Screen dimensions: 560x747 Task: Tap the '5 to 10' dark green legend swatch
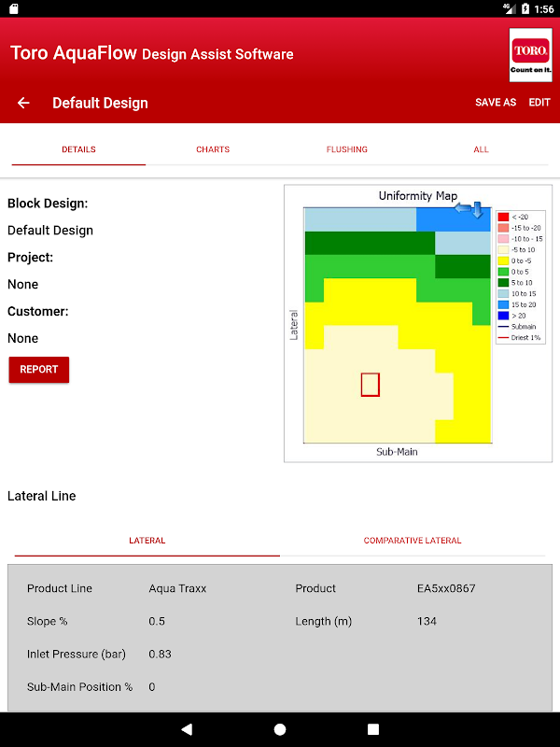(503, 283)
